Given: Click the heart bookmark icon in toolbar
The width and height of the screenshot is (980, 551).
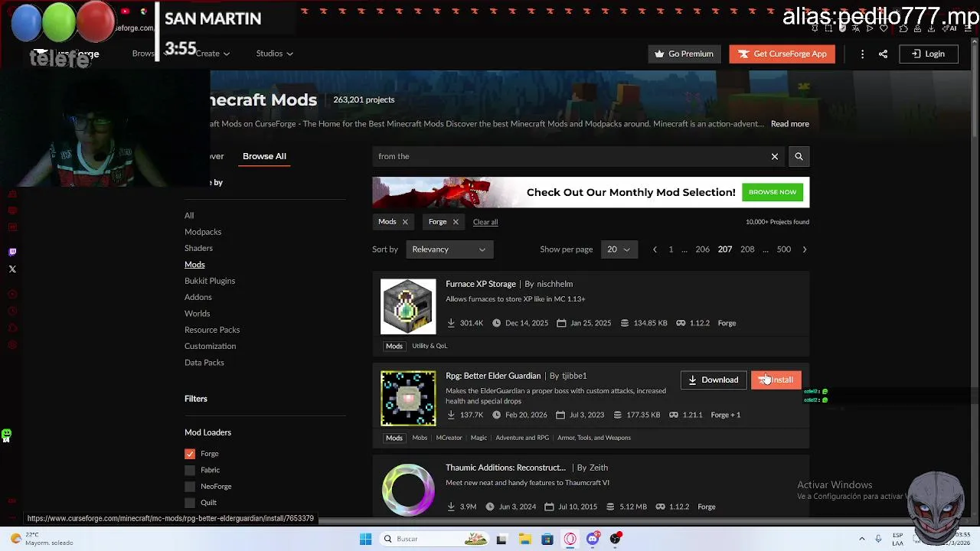Looking at the screenshot, I should coord(884,28).
